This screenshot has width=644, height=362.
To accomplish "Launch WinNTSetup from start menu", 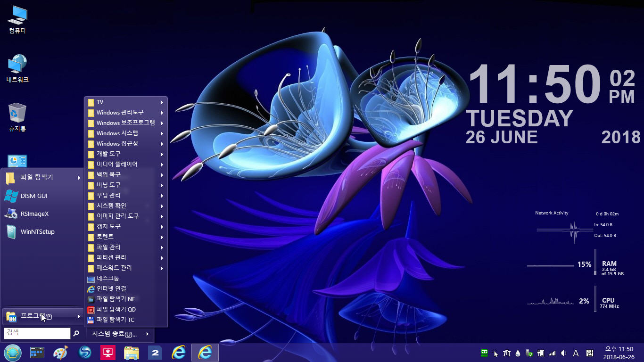I will click(42, 232).
